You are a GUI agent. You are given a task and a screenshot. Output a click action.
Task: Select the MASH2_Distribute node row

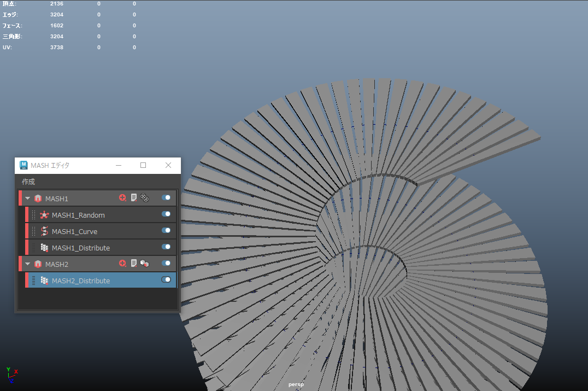click(98, 281)
